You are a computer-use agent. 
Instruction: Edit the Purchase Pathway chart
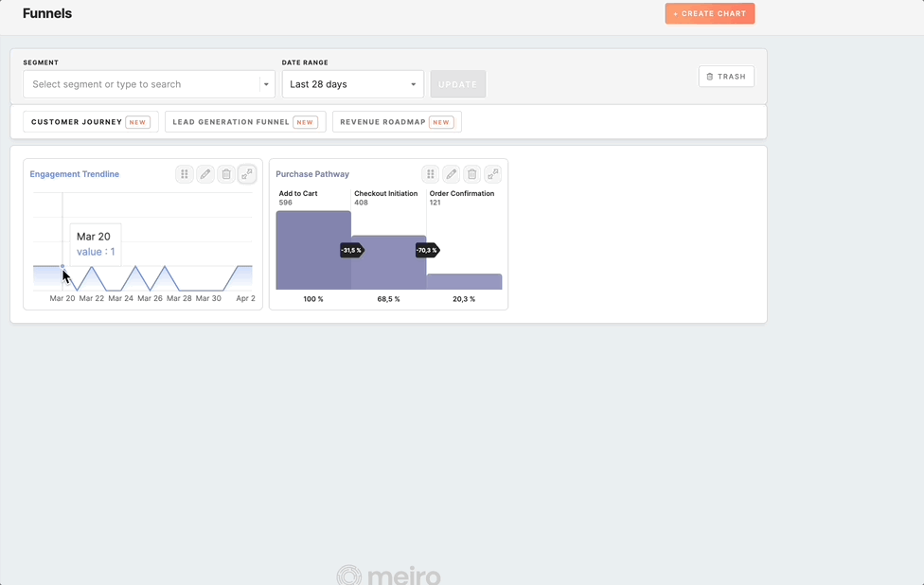click(x=450, y=174)
